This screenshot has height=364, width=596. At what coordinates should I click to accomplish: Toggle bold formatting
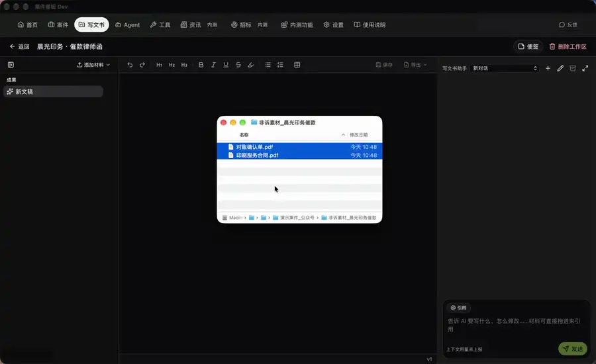pyautogui.click(x=201, y=65)
